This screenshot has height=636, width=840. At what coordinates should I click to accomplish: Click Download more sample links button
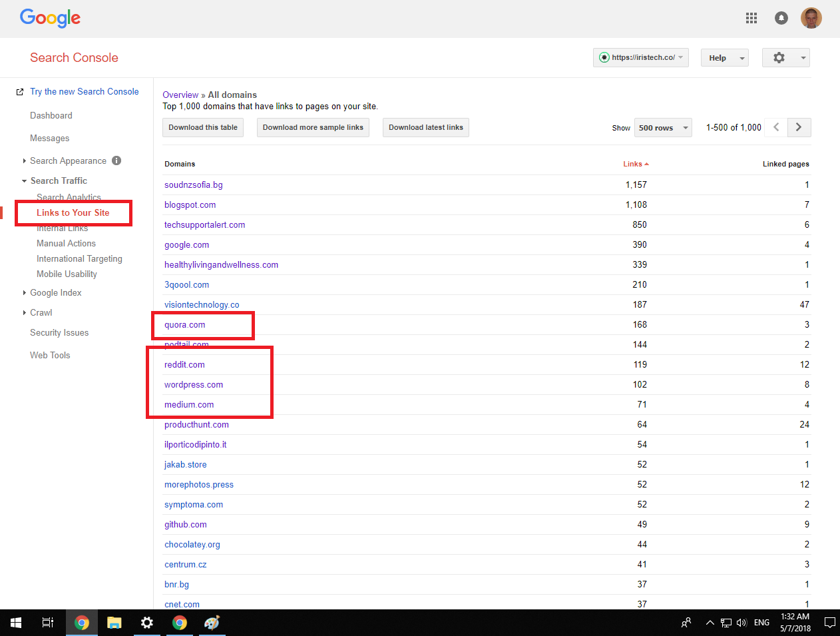(x=313, y=127)
